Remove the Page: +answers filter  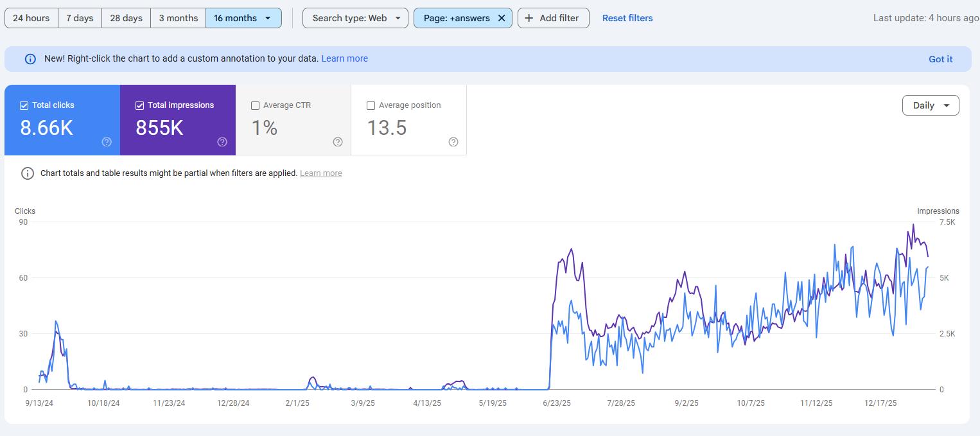coord(502,18)
